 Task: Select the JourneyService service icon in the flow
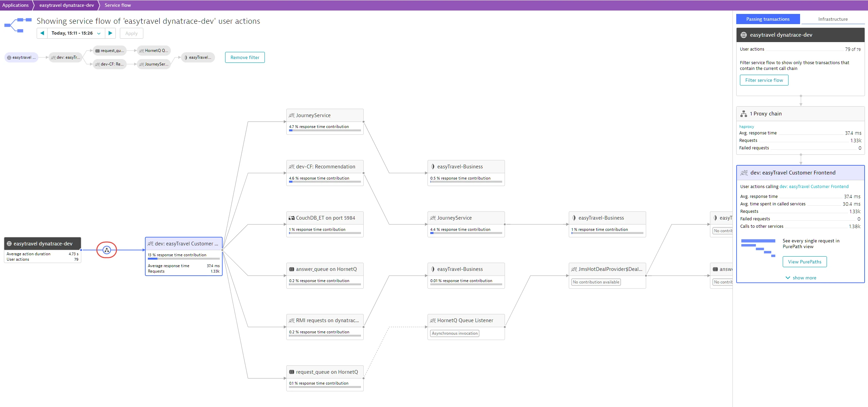291,115
